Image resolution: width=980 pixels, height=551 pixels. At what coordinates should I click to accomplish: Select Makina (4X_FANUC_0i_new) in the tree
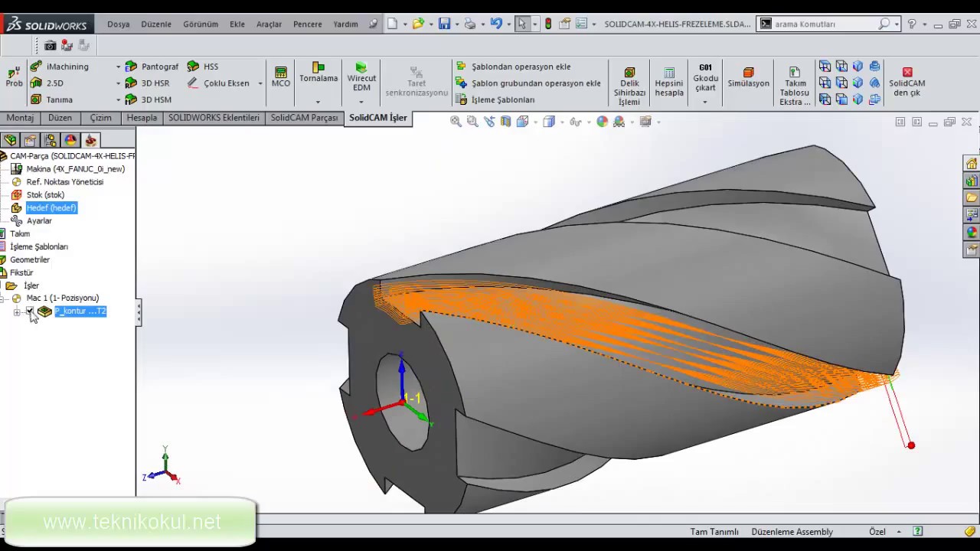(x=75, y=169)
